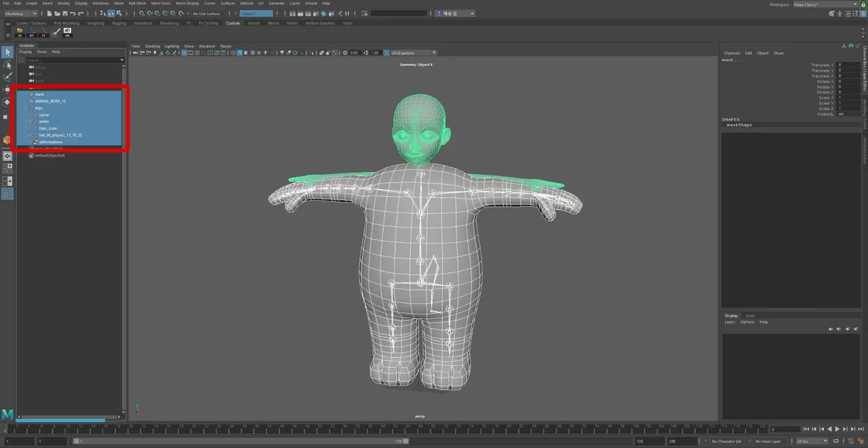Activate the Lasso selection tool
The height and width of the screenshot is (448, 868).
coord(7,65)
